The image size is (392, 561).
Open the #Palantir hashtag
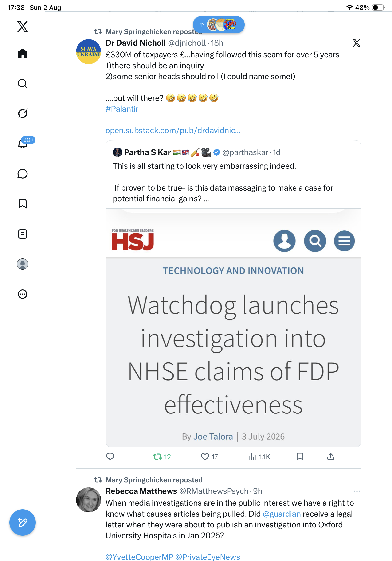pyautogui.click(x=122, y=109)
